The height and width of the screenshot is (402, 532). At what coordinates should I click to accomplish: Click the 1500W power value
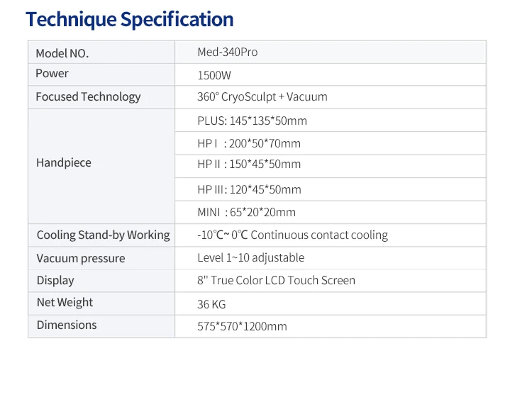pos(214,75)
